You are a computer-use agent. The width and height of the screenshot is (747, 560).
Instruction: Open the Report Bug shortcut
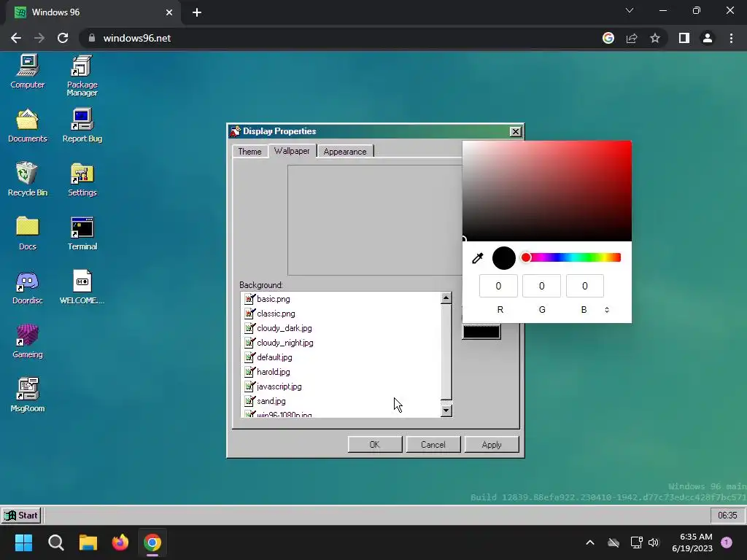(x=82, y=125)
